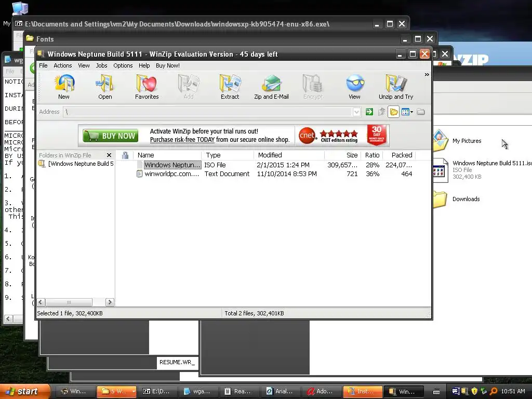The image size is (532, 399).
Task: Open the File menu in WinZip
Action: coord(43,65)
